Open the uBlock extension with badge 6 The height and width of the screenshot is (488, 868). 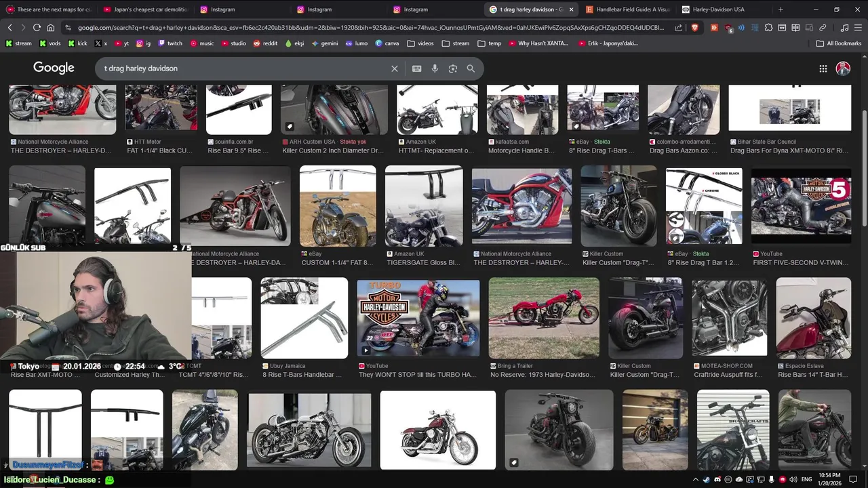pos(728,28)
